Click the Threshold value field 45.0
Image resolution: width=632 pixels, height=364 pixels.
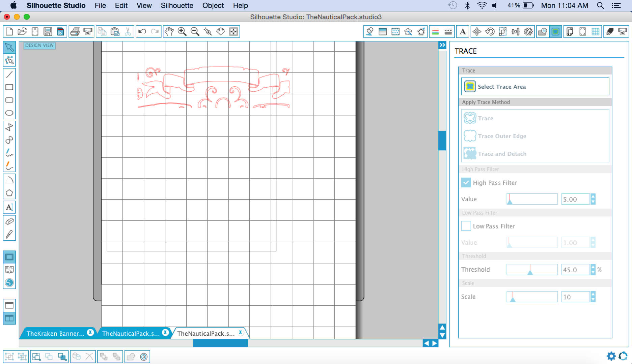[576, 270]
